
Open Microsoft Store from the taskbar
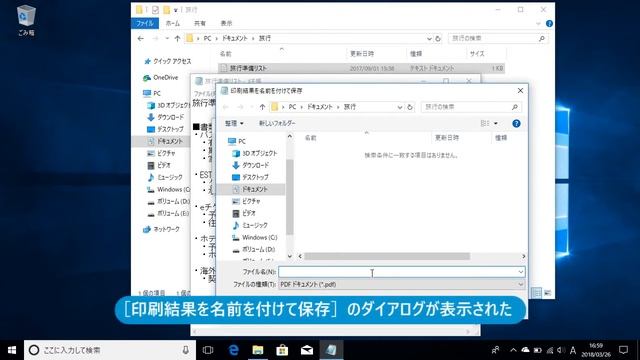282,350
